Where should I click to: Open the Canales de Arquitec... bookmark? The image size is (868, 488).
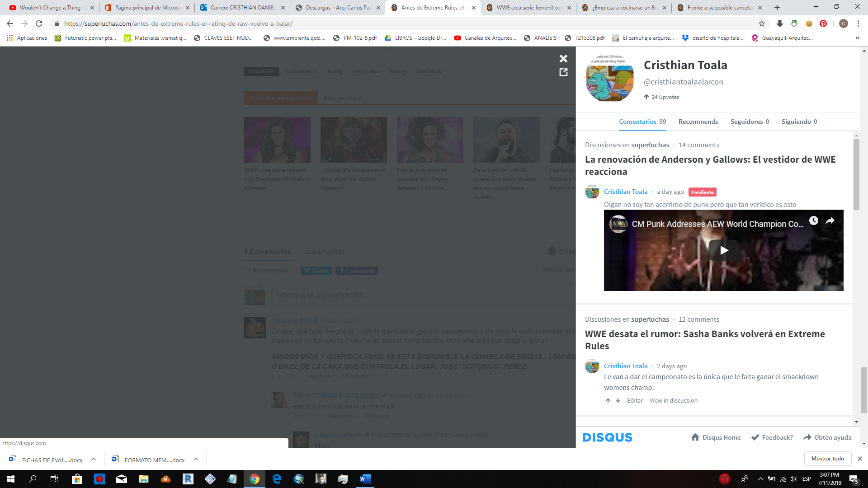pos(485,38)
